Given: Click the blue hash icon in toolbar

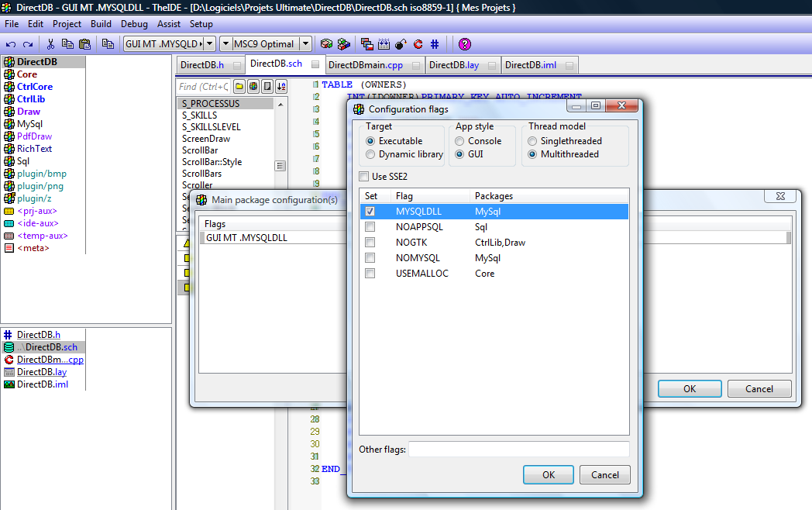Looking at the screenshot, I should (435, 44).
